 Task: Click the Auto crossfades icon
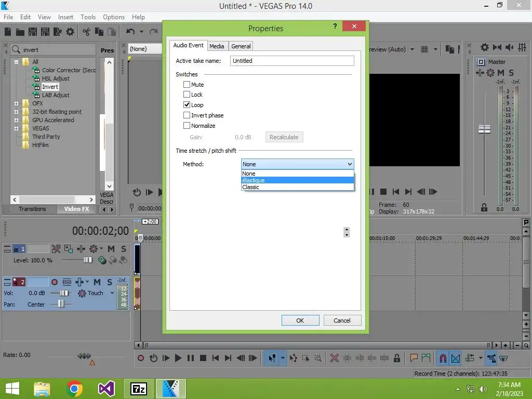coord(456,358)
